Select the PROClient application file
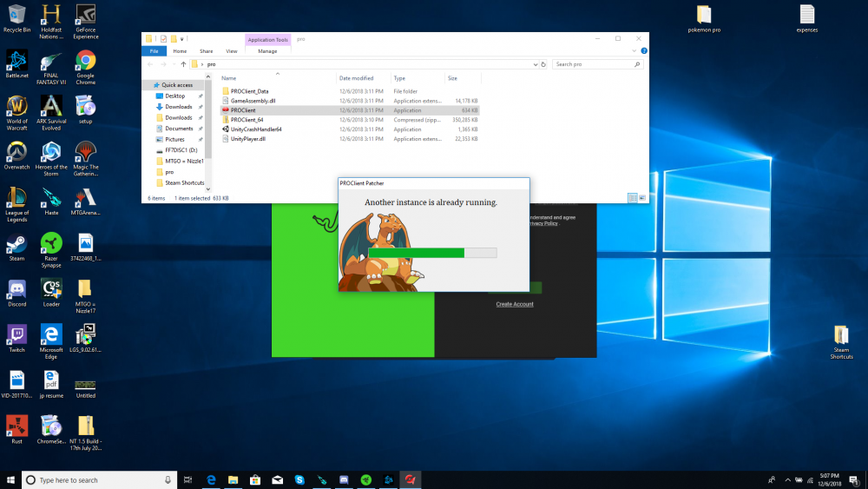This screenshot has height=489, width=868. pyautogui.click(x=243, y=110)
